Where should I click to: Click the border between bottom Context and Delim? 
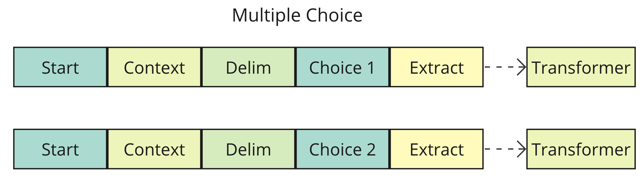(x=201, y=149)
